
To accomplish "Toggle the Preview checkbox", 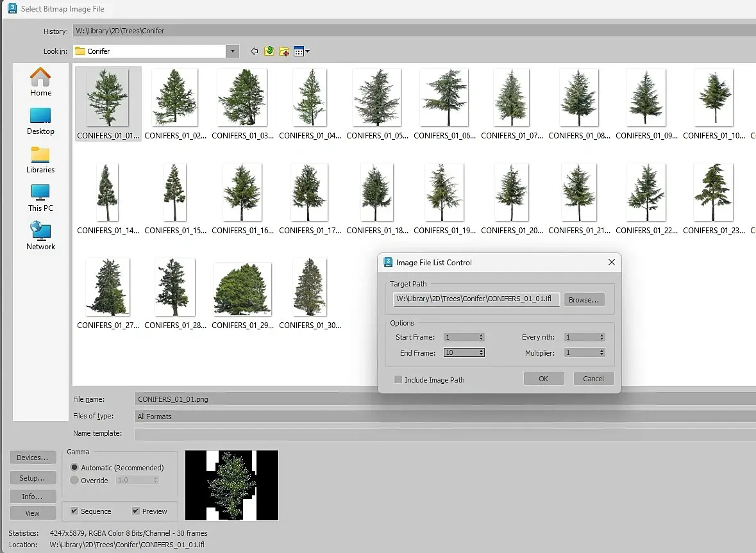I will [x=136, y=511].
